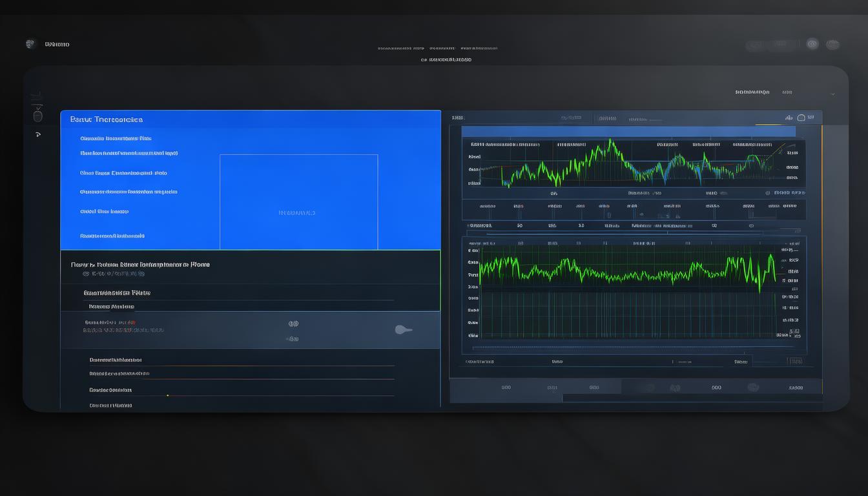
Task: Click the round icon in the chart's bottom bar
Action: [753, 387]
